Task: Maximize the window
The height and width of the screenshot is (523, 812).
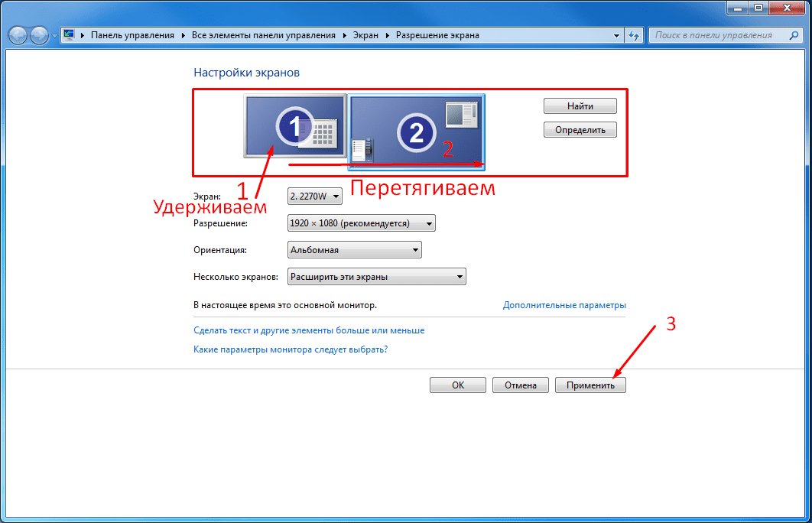Action: point(758,8)
